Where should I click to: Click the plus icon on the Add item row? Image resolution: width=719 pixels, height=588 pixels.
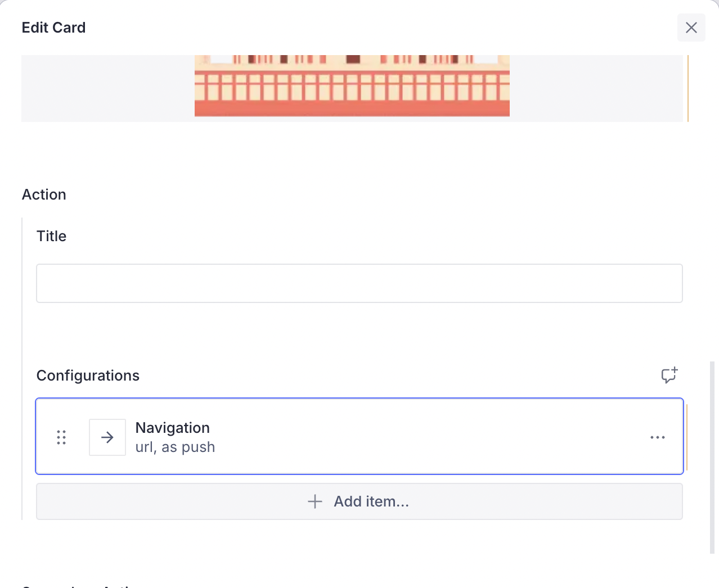tap(314, 501)
